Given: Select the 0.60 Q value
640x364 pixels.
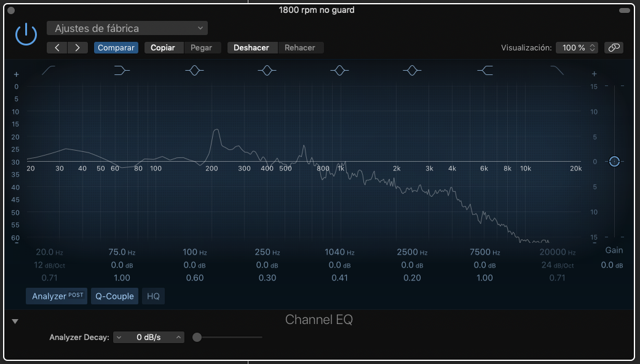Looking at the screenshot, I should [195, 278].
